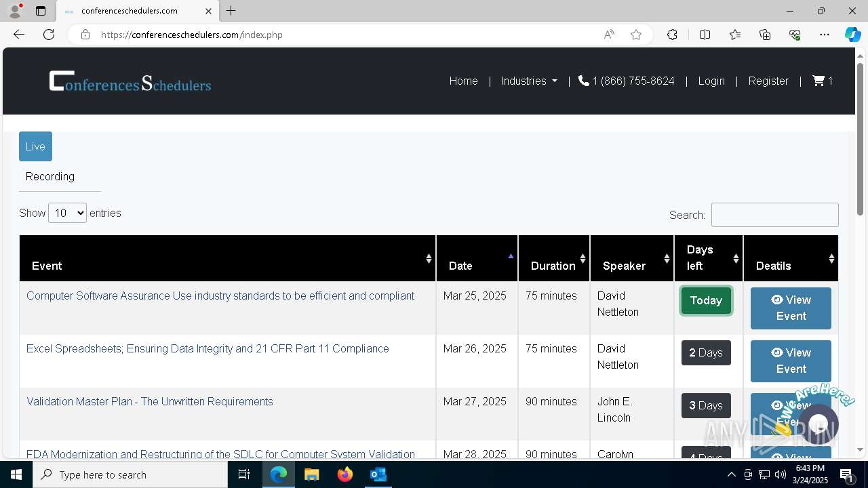The image size is (868, 488).
Task: Open Collections icon
Action: 765,35
